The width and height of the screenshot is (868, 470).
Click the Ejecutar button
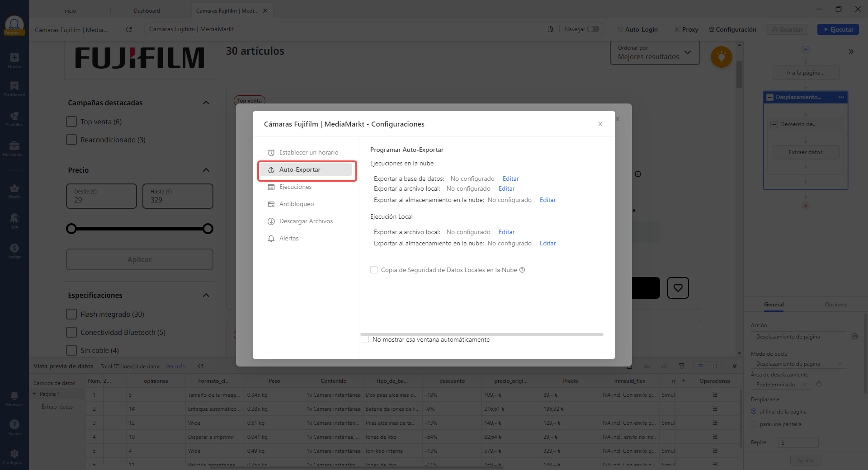coord(838,29)
